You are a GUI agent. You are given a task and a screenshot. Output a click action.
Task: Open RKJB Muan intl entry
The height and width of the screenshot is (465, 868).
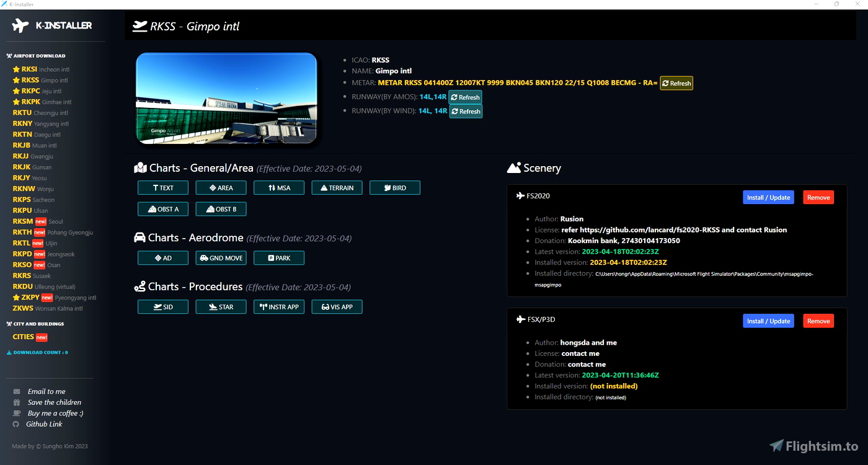pos(35,145)
